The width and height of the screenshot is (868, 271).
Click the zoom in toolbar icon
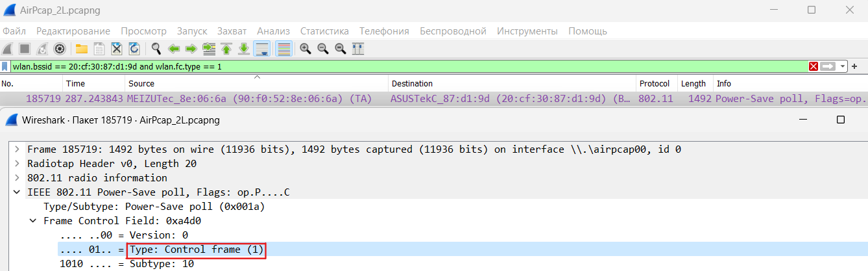(305, 48)
